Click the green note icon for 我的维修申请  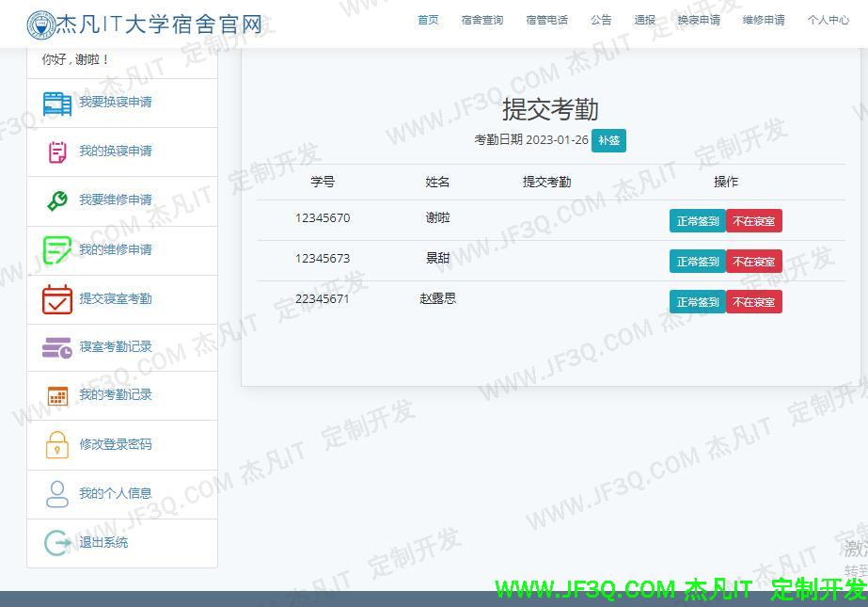click(x=57, y=250)
